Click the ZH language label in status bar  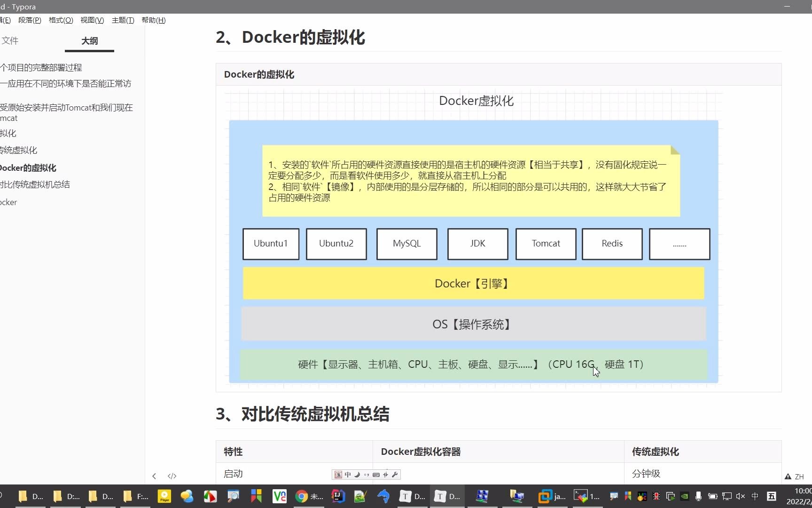click(x=799, y=476)
